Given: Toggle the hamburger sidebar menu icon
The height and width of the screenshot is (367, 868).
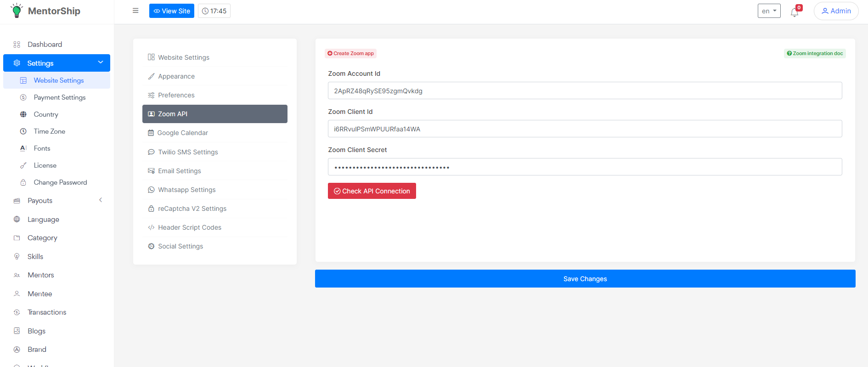Looking at the screenshot, I should (135, 11).
